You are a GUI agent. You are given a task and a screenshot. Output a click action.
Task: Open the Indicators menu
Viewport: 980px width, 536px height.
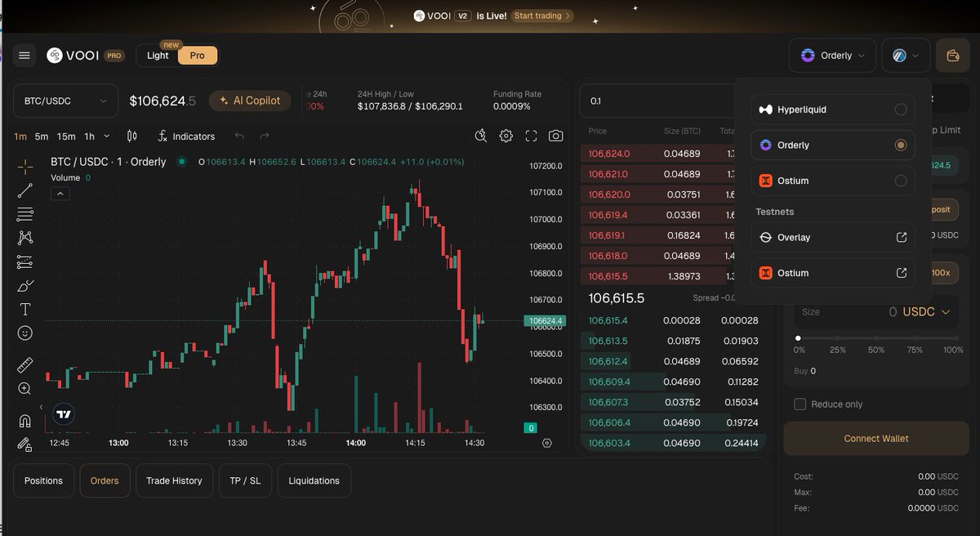point(187,136)
